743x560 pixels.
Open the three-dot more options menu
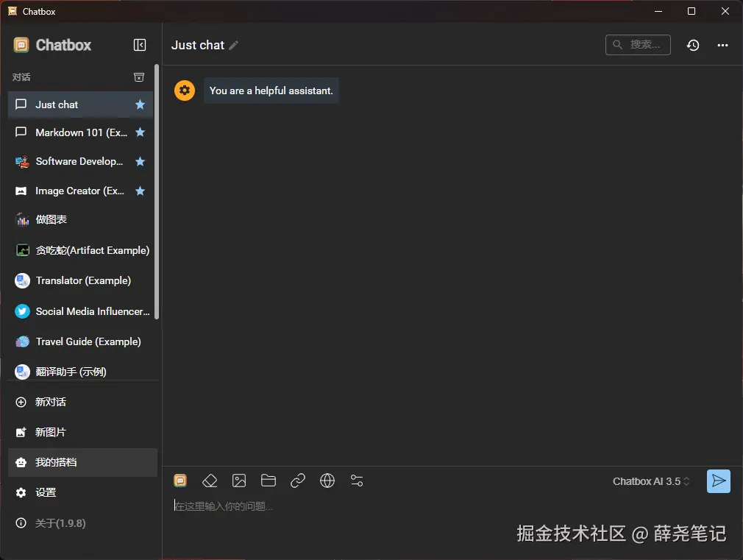tap(722, 45)
